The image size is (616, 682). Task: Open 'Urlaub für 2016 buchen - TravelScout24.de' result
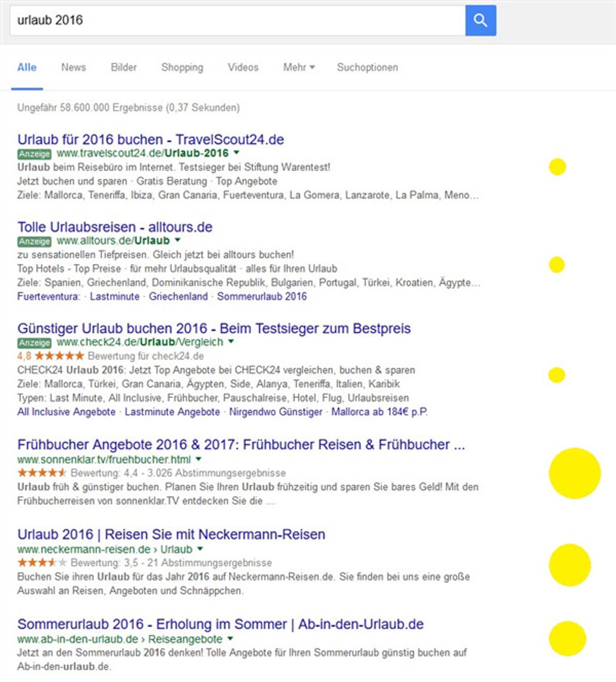(150, 139)
